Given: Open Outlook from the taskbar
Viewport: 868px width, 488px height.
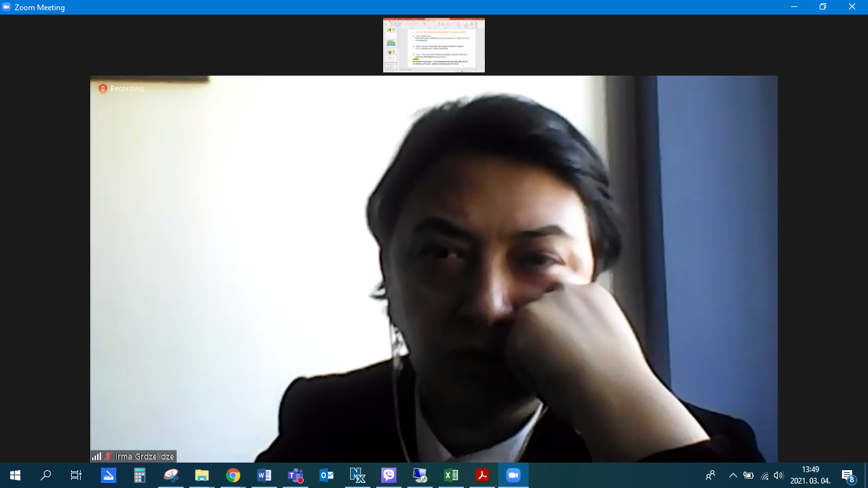Looking at the screenshot, I should 327,475.
